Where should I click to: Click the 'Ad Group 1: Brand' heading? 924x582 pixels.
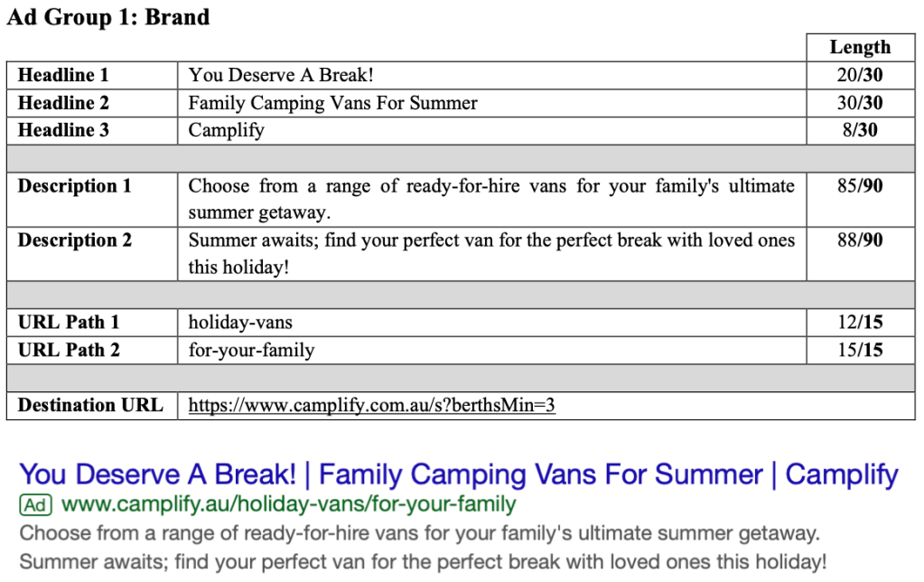coord(108,17)
